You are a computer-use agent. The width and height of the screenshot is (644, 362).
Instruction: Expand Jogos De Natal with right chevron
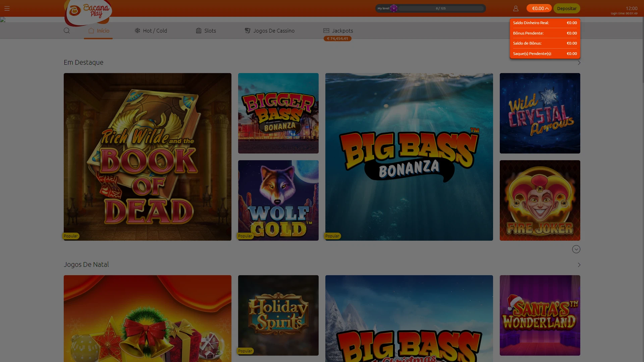(579, 265)
